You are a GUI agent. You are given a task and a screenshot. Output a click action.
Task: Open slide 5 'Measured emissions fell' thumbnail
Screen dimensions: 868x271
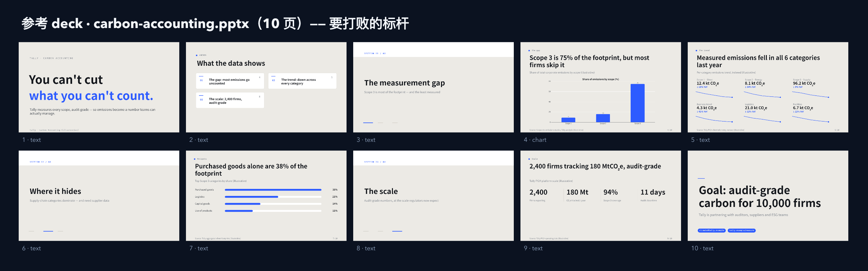(x=768, y=87)
